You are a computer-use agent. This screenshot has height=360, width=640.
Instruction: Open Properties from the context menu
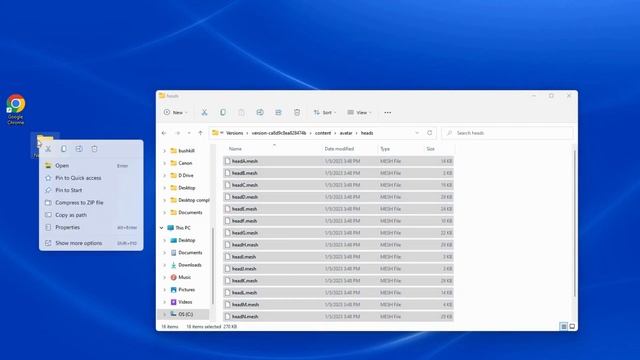coord(91,227)
